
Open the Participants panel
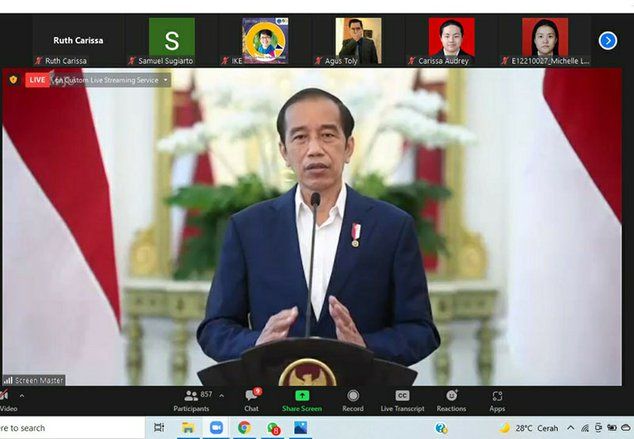coord(191,400)
